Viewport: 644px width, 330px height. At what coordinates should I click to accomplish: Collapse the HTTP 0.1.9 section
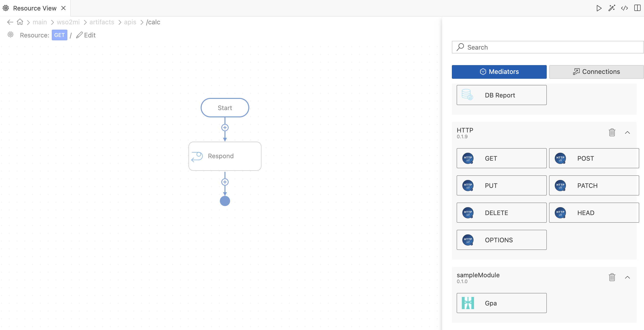pyautogui.click(x=628, y=133)
